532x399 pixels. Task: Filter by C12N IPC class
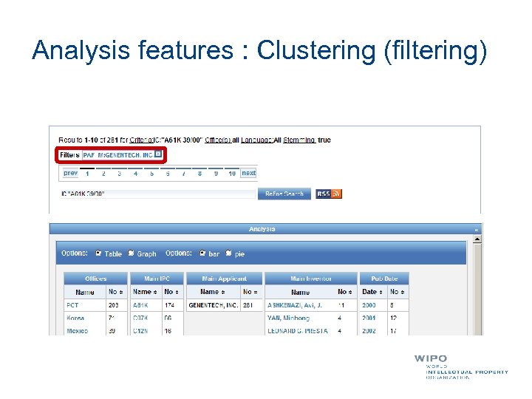click(x=140, y=331)
